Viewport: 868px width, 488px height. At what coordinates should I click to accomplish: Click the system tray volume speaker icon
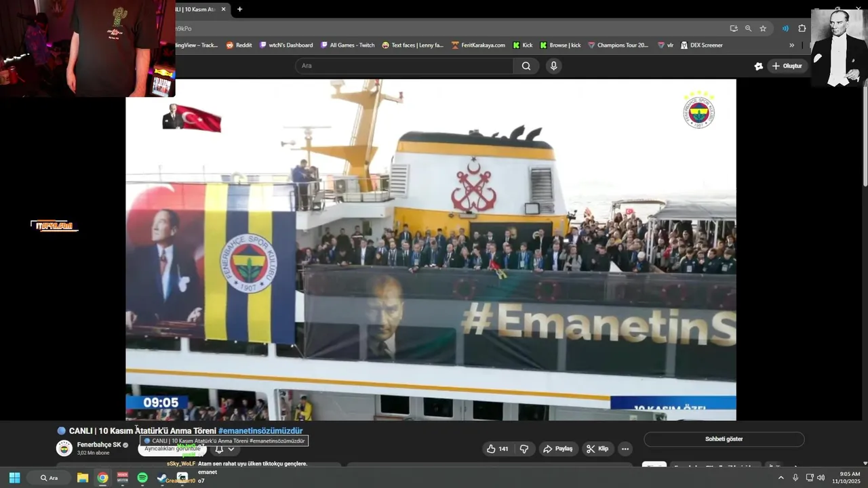tap(821, 478)
